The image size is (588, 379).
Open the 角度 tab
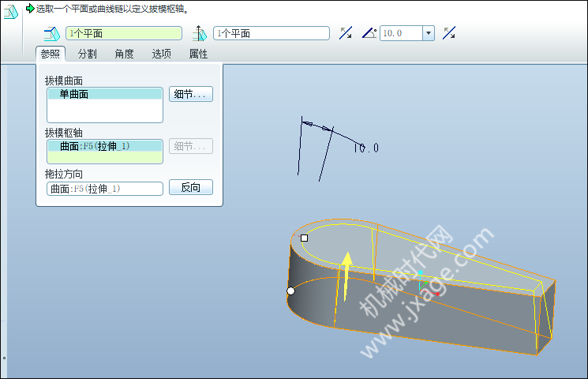[x=124, y=54]
